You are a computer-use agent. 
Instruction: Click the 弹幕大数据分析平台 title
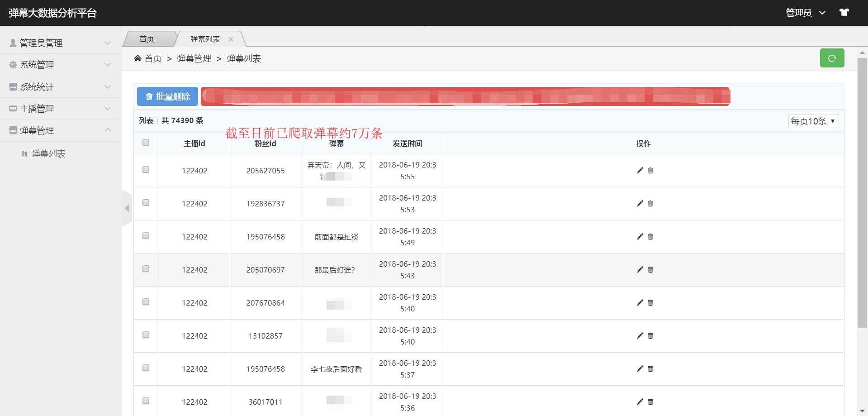tap(52, 13)
